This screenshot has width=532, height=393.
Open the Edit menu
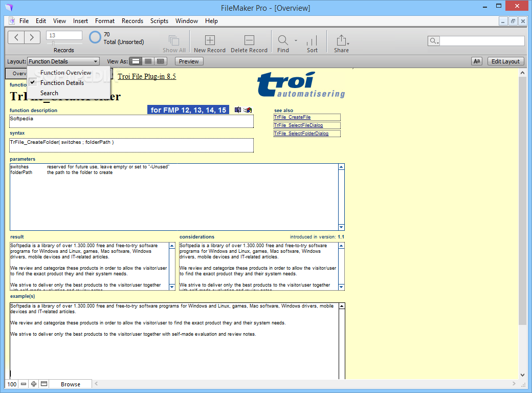pos(41,21)
